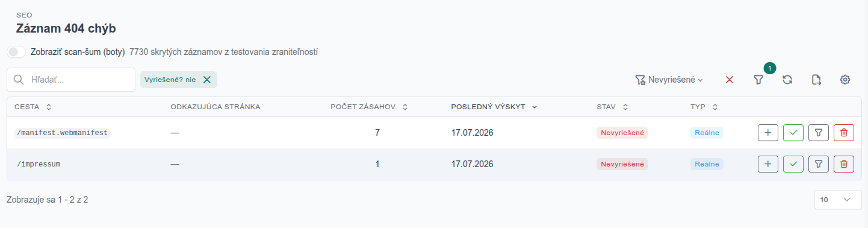Viewport: 868px width, 228px height.
Task: Open the Nevyriešené saved filter dropdown
Action: pos(669,80)
